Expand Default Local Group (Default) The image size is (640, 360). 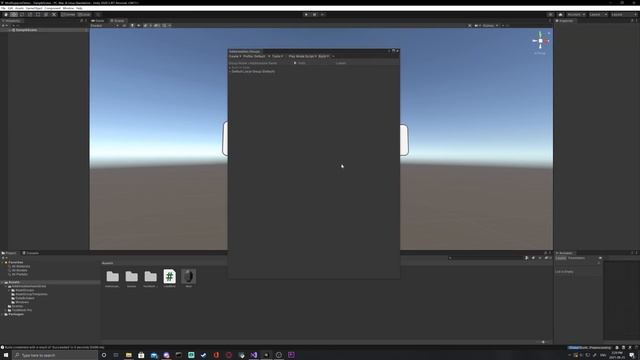[230, 71]
